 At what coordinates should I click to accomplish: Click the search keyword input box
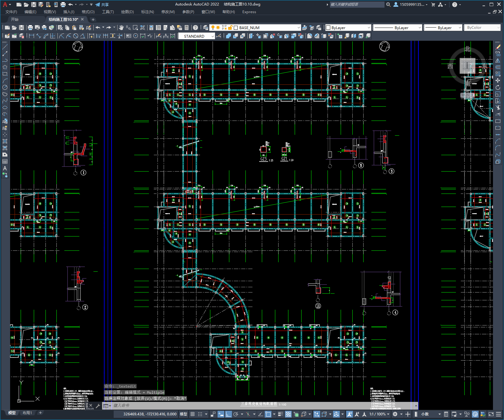pyautogui.click(x=357, y=5)
